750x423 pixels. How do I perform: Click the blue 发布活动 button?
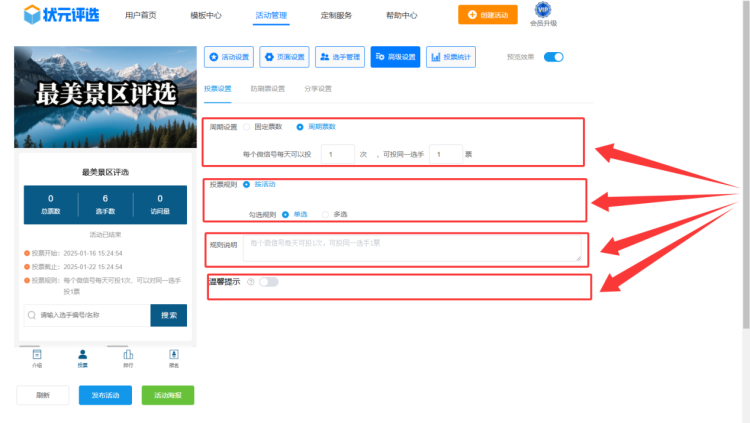[x=105, y=395]
